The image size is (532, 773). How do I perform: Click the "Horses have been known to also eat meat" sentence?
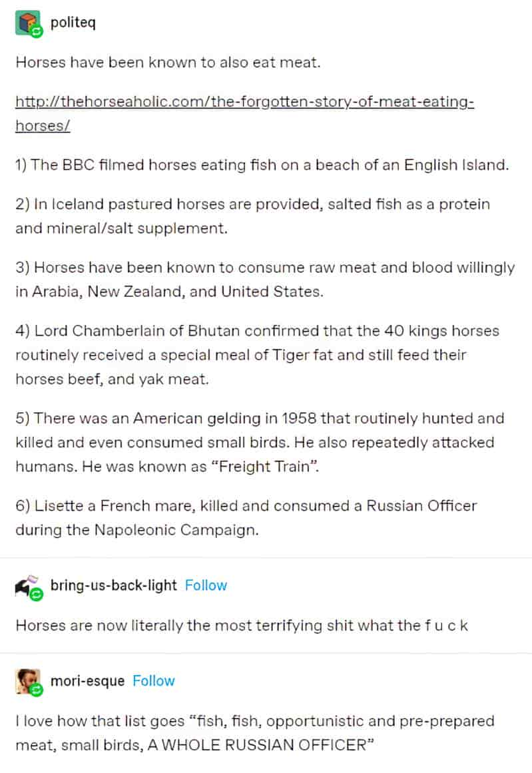[168, 63]
